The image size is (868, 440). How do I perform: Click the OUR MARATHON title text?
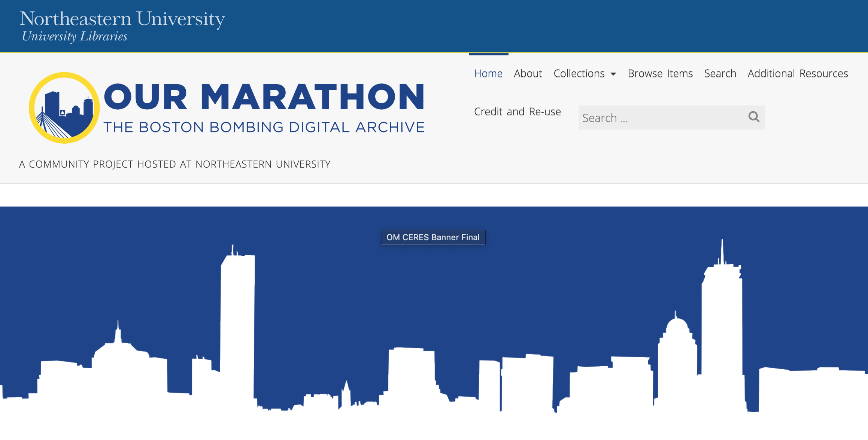pos(264,97)
